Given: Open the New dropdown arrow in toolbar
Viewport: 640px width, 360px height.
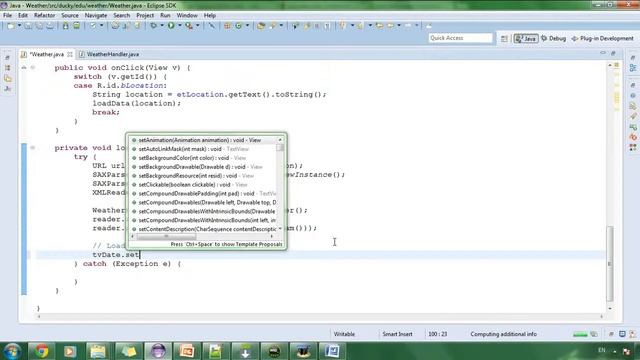Looking at the screenshot, I should pos(19,26).
